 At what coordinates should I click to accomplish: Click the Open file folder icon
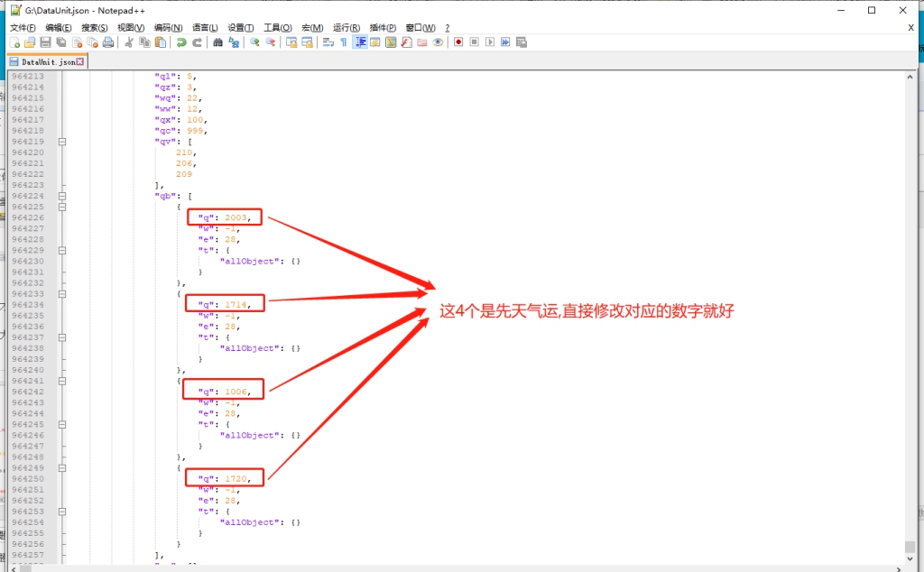(x=30, y=42)
